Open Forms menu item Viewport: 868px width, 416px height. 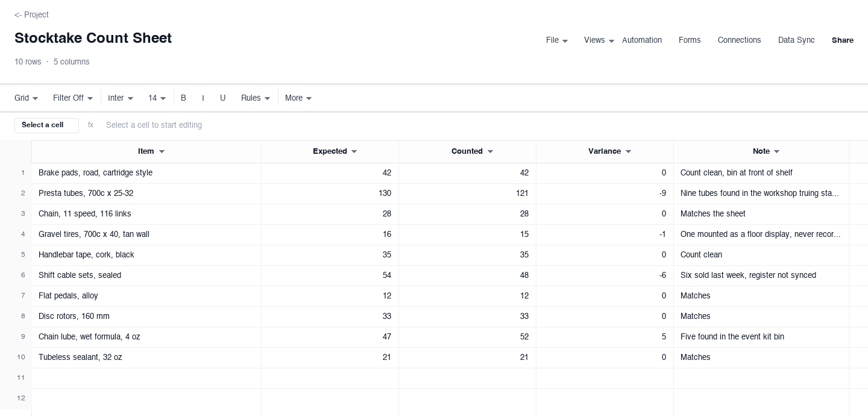[x=690, y=40]
